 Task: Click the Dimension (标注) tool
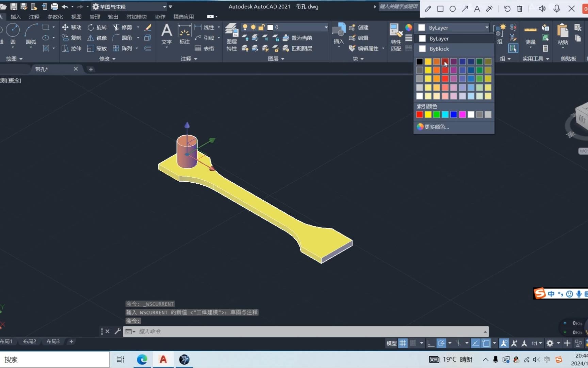pyautogui.click(x=185, y=34)
